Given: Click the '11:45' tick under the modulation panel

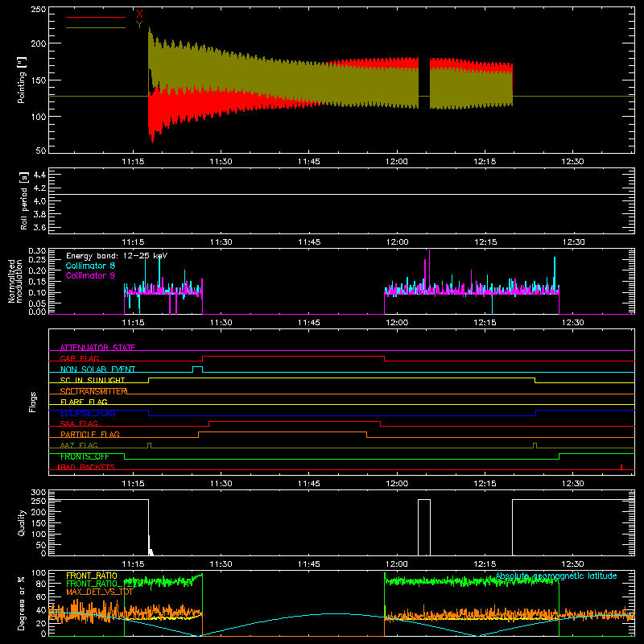Looking at the screenshot, I should click(x=309, y=323).
